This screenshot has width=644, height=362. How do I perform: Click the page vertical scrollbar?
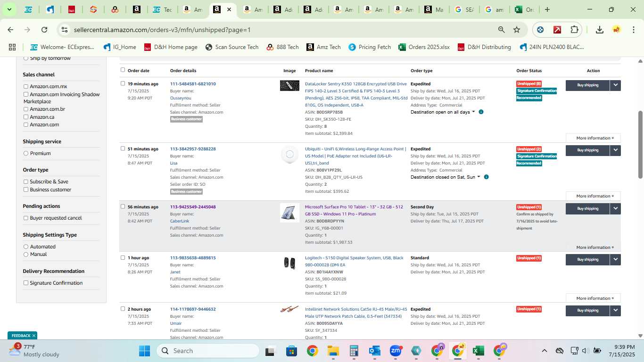(x=640, y=145)
